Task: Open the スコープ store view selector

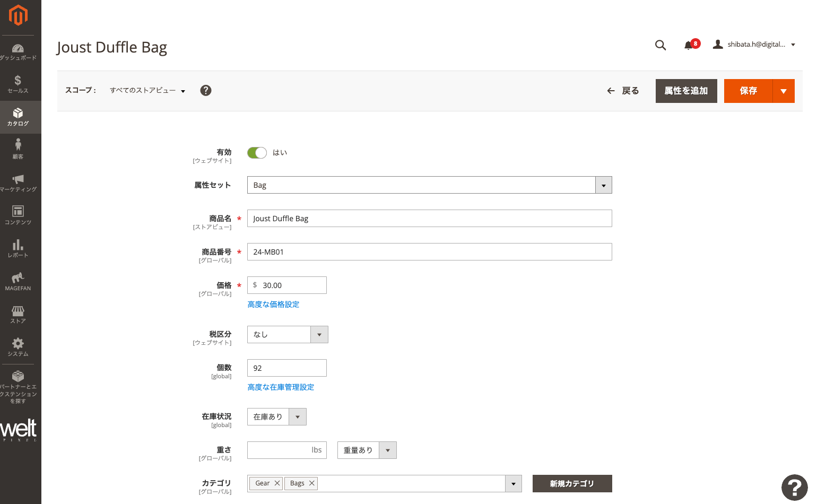Action: pos(147,90)
